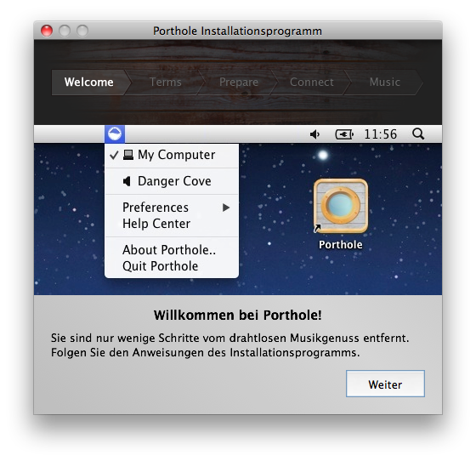Image resolution: width=476 pixels, height=461 pixels.
Task: Select the Music step
Action: pyautogui.click(x=384, y=83)
